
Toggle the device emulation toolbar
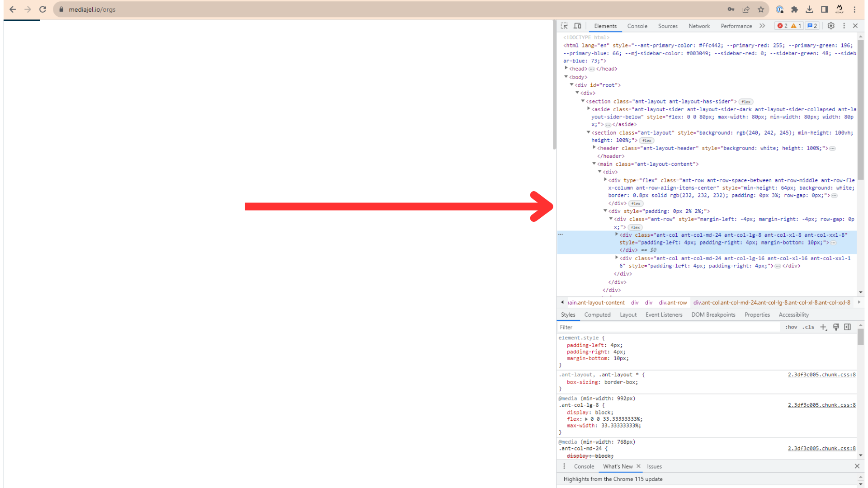click(x=577, y=26)
